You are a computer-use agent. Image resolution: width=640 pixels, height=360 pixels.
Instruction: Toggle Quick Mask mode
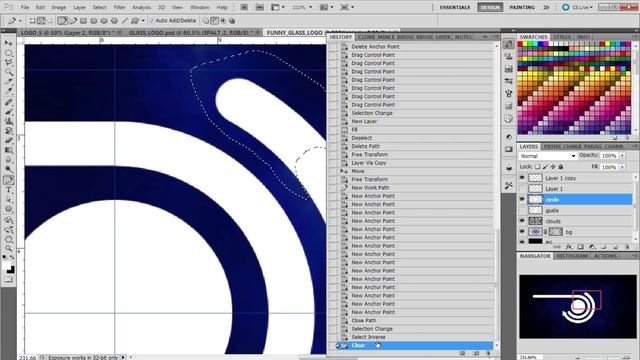(9, 280)
